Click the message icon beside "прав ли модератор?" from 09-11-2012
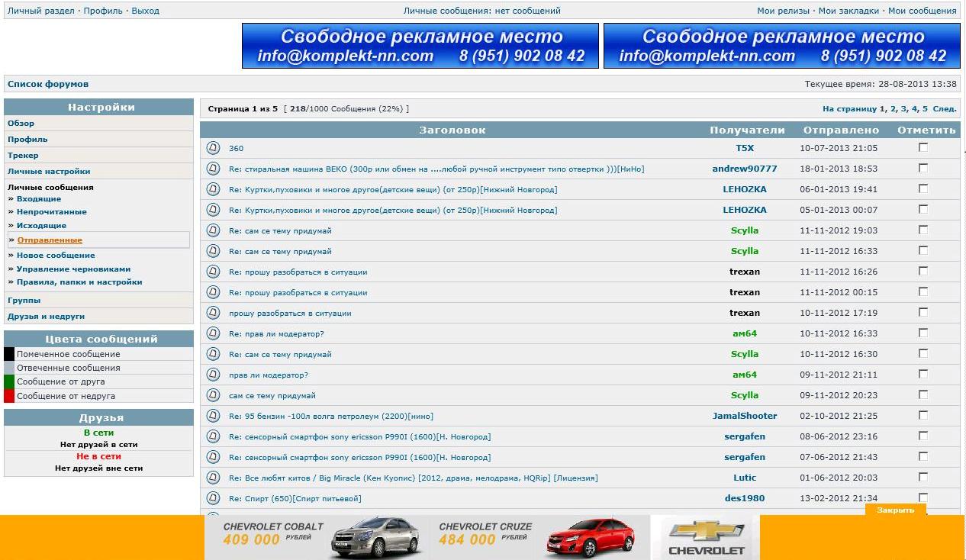Screen dimensions: 966x560 (214, 375)
